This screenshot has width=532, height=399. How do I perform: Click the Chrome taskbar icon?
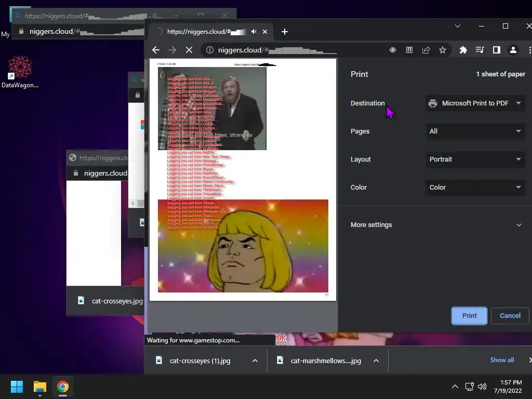click(x=63, y=387)
